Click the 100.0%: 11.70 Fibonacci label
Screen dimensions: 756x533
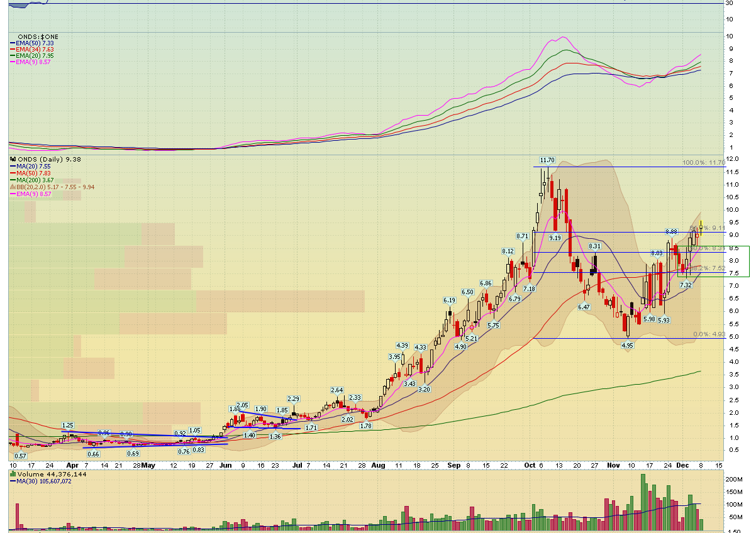[x=704, y=163]
